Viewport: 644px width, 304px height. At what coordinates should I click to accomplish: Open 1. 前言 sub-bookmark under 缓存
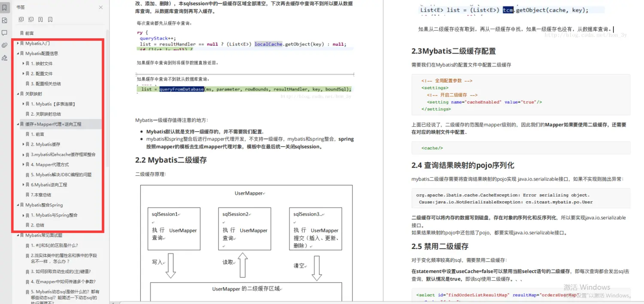(37, 134)
